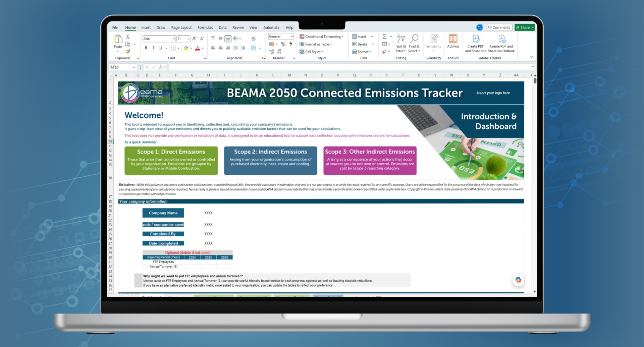Click the Fill down icon
644x347 pixels.
coord(384,44)
